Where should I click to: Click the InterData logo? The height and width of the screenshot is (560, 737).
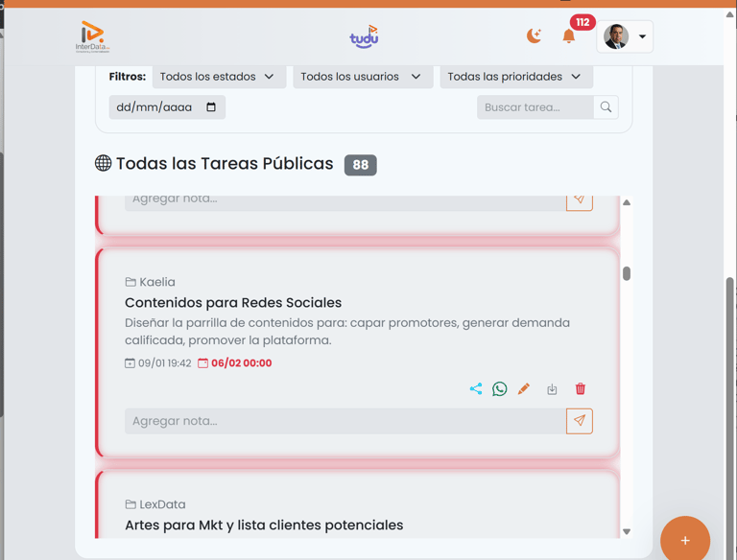pyautogui.click(x=92, y=36)
